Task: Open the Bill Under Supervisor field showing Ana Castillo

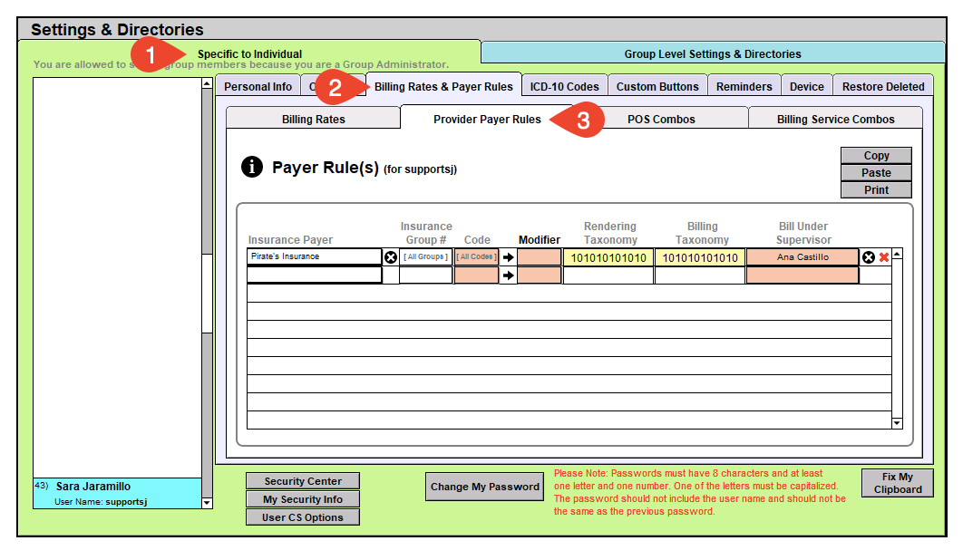Action: (802, 257)
